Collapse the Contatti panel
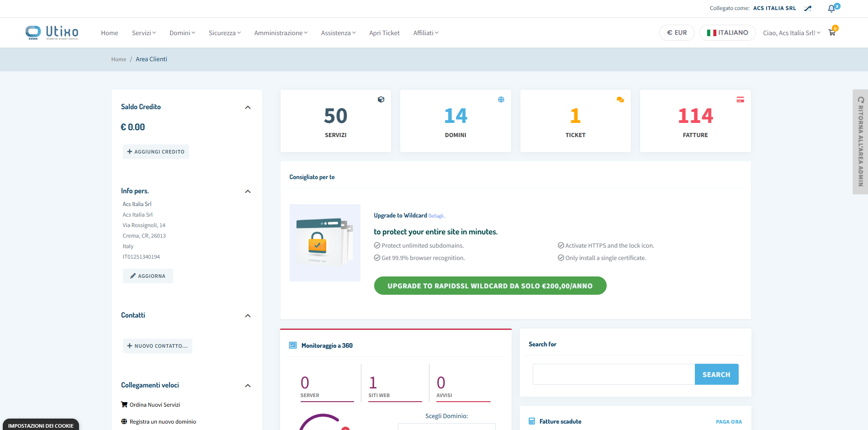Viewport: 868px width, 430px height. coord(248,316)
